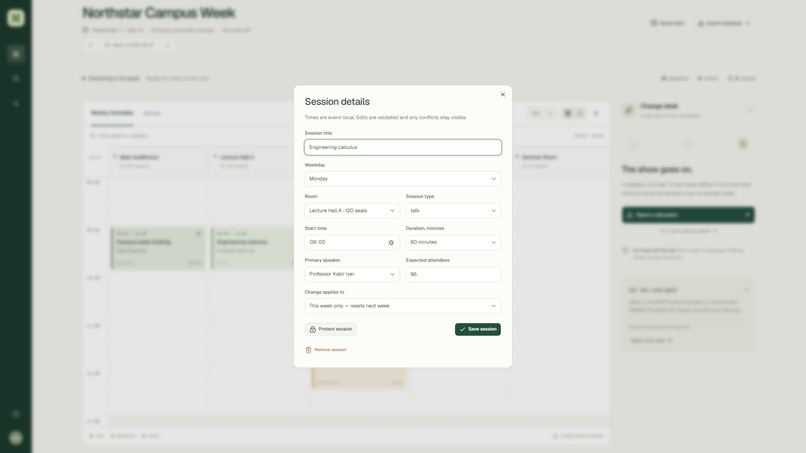The image size is (806, 453).
Task: Save the session
Action: point(478,329)
